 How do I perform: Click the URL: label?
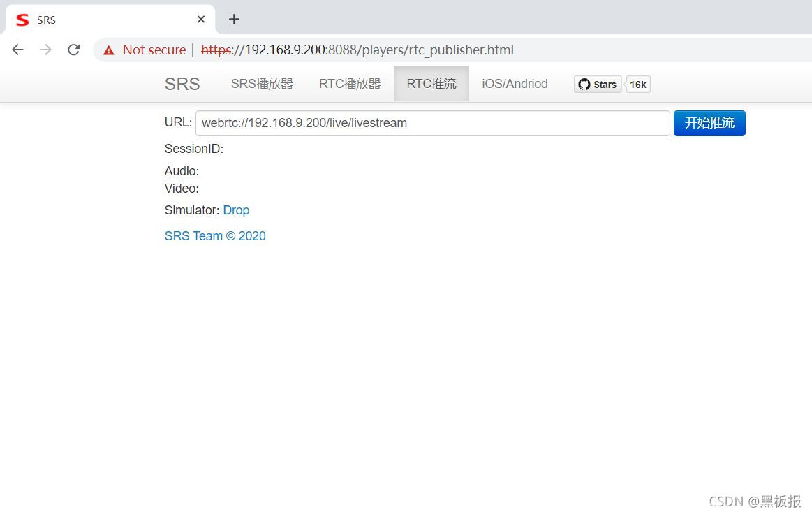[x=178, y=122]
